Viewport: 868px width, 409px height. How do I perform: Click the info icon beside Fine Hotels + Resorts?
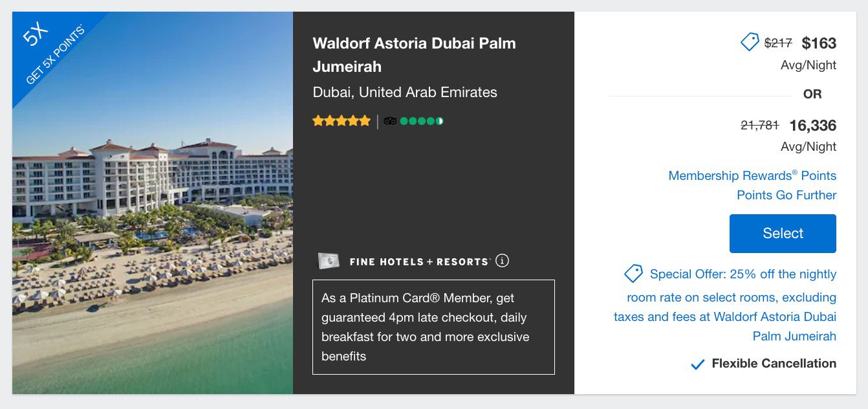[504, 261]
